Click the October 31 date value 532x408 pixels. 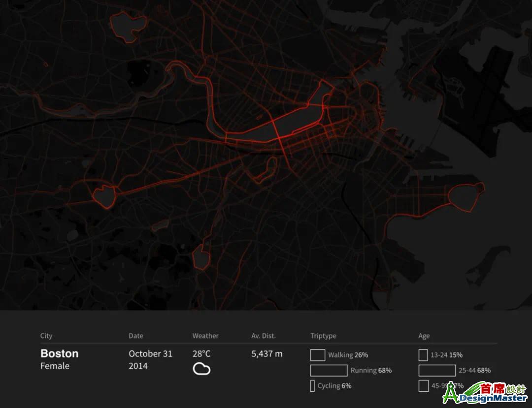coord(150,354)
